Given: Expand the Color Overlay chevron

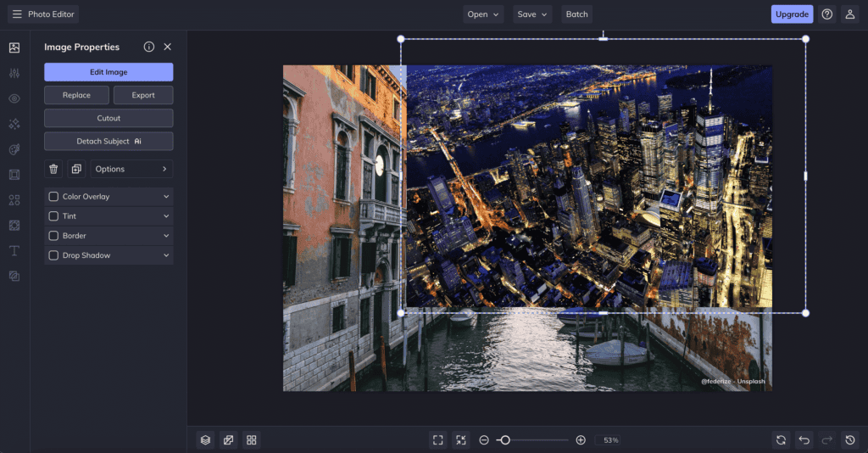Looking at the screenshot, I should tap(166, 197).
